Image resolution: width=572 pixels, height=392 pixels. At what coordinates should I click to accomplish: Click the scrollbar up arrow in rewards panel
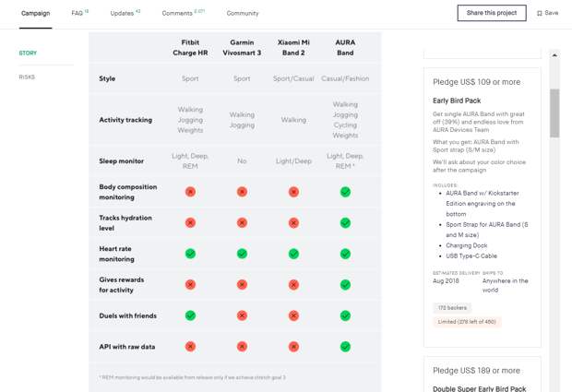coord(554,55)
